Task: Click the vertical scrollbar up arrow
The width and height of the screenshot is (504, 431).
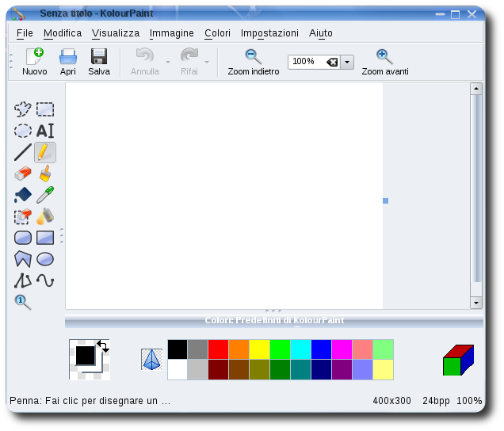Action: point(476,89)
